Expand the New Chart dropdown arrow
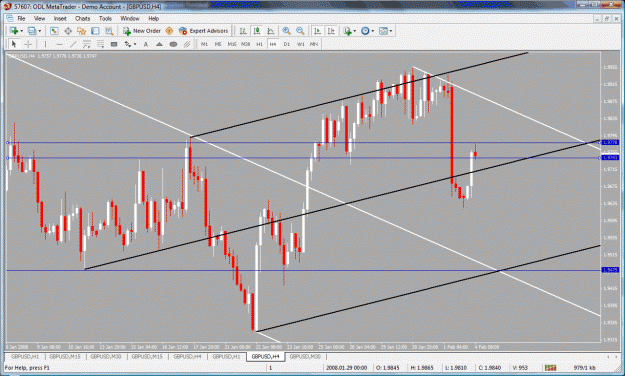The width and height of the screenshot is (625, 376). click(22, 31)
